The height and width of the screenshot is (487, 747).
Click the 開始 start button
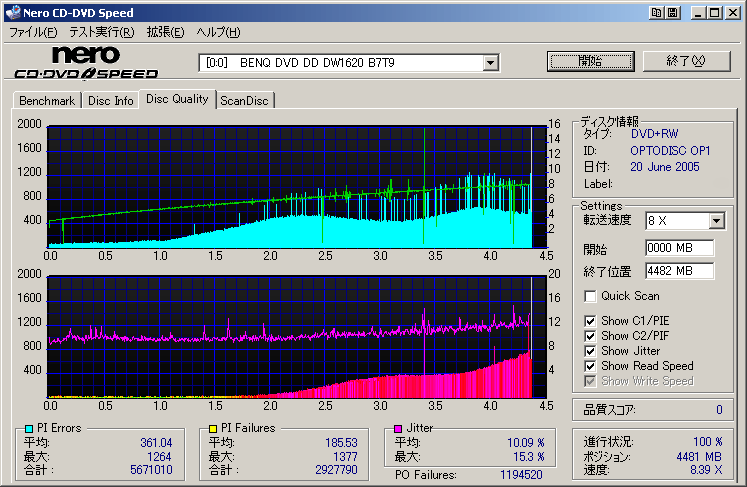[x=591, y=61]
